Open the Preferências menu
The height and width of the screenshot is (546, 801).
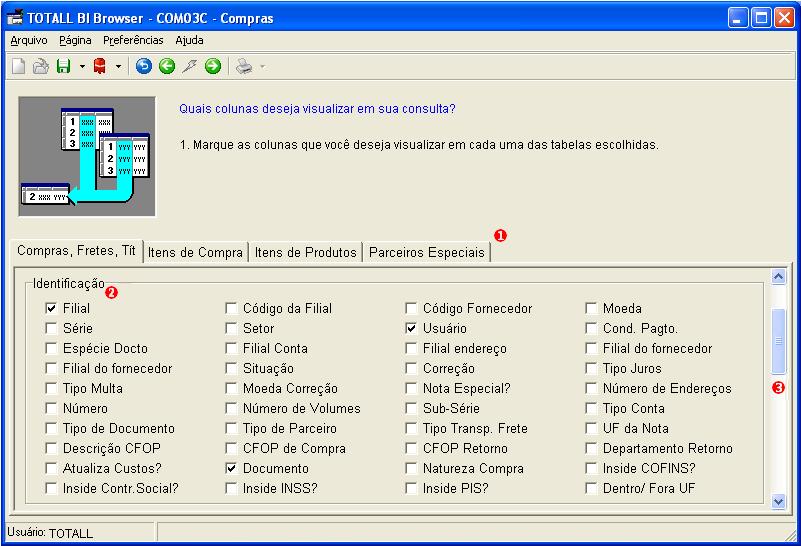pyautogui.click(x=133, y=40)
